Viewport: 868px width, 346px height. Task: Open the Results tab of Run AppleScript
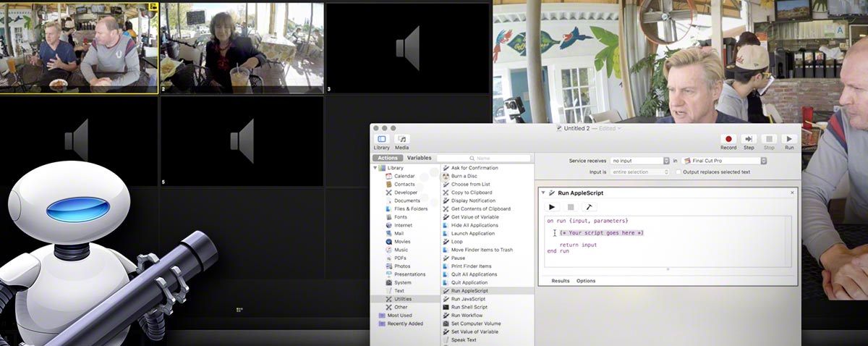pyautogui.click(x=561, y=281)
